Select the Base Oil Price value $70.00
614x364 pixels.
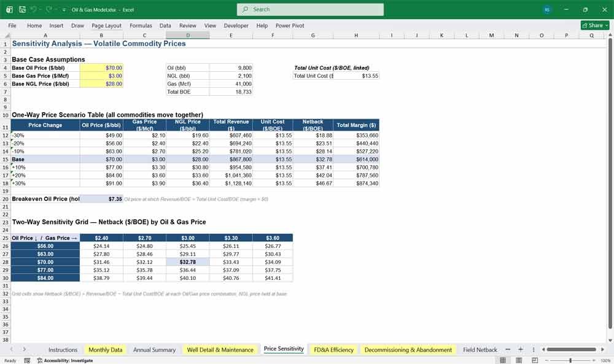click(101, 68)
